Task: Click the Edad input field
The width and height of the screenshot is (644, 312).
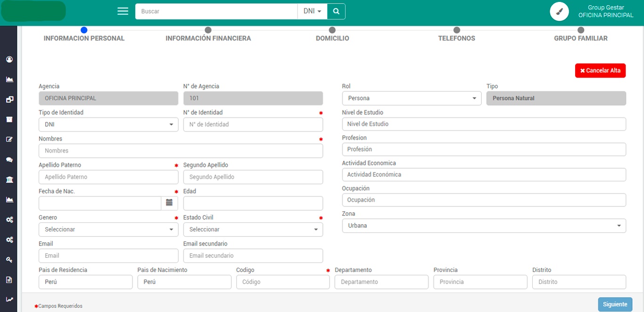Action: tap(253, 203)
